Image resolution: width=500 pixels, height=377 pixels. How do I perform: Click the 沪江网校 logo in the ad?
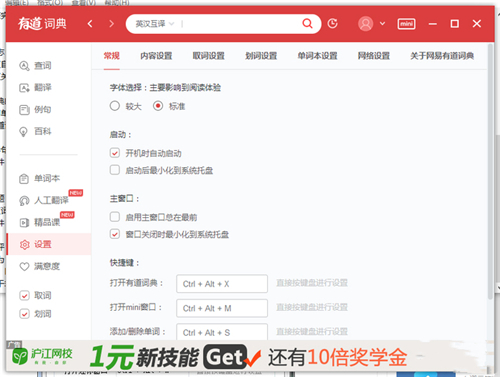pyautogui.click(x=42, y=356)
